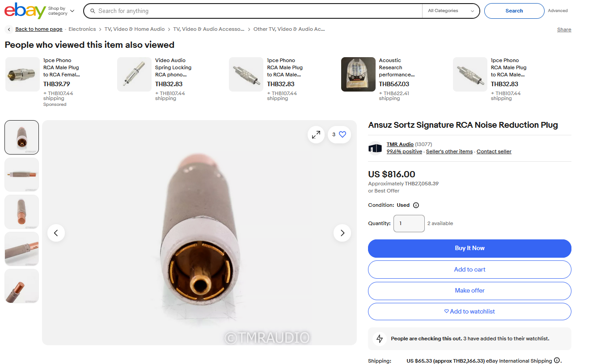Open the Seller's other items link
Viewport: 609px width, 364px height.
pos(449,151)
